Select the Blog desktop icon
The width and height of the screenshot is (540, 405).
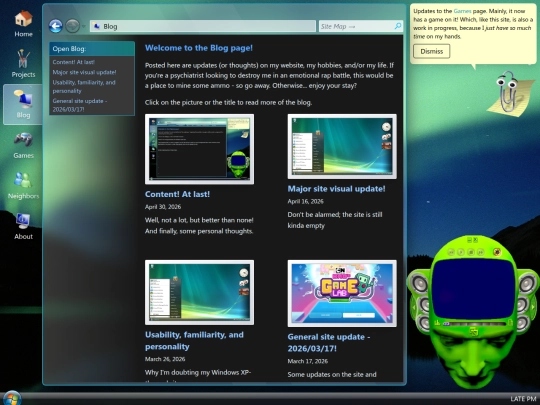[23, 104]
